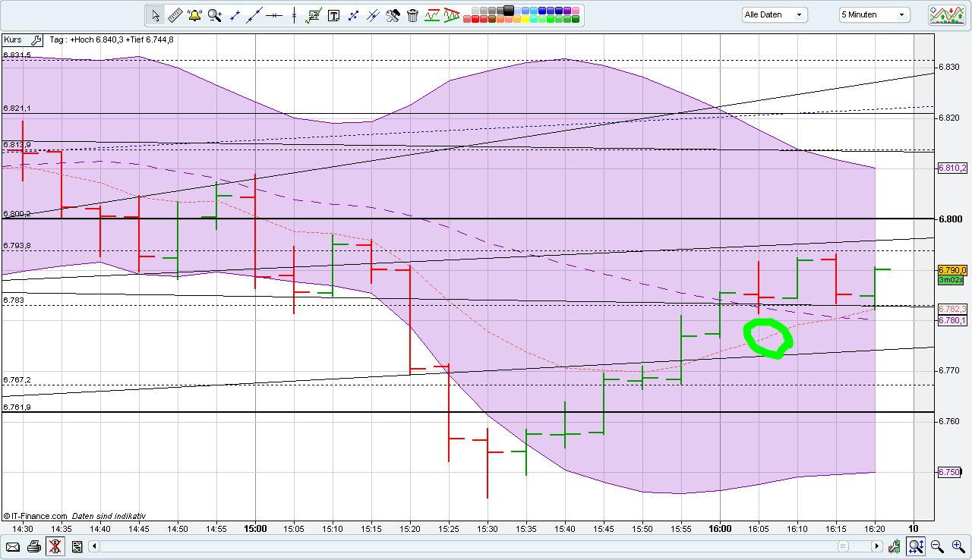Screen dimensions: 972x560
Task: Toggle the red-green pattern zigzag icon in the toolbar
Action: point(453,15)
